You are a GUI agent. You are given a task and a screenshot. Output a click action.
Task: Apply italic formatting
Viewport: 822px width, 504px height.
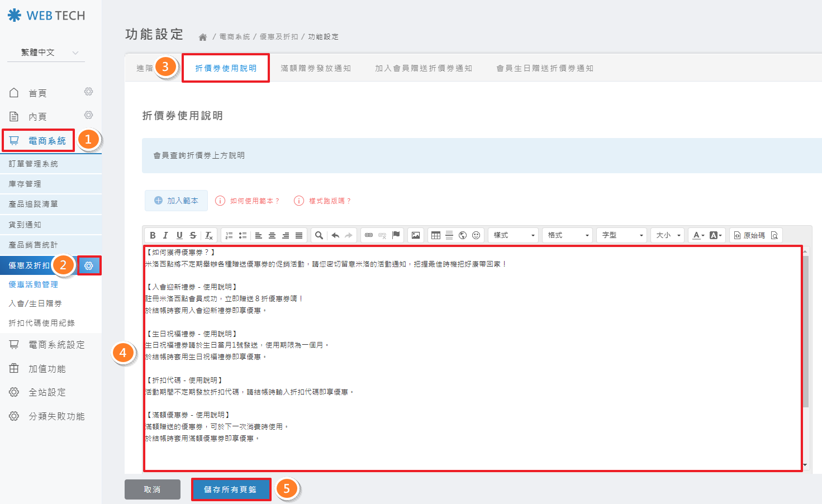(x=165, y=235)
